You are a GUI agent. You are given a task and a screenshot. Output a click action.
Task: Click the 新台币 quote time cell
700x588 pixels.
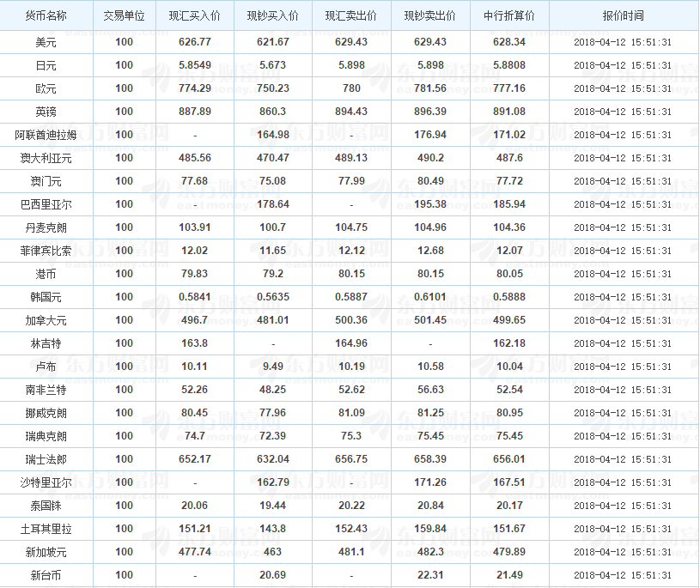coord(623,575)
